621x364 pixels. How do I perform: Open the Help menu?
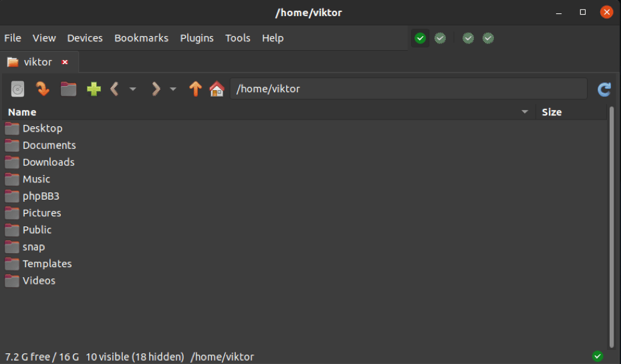(x=273, y=38)
